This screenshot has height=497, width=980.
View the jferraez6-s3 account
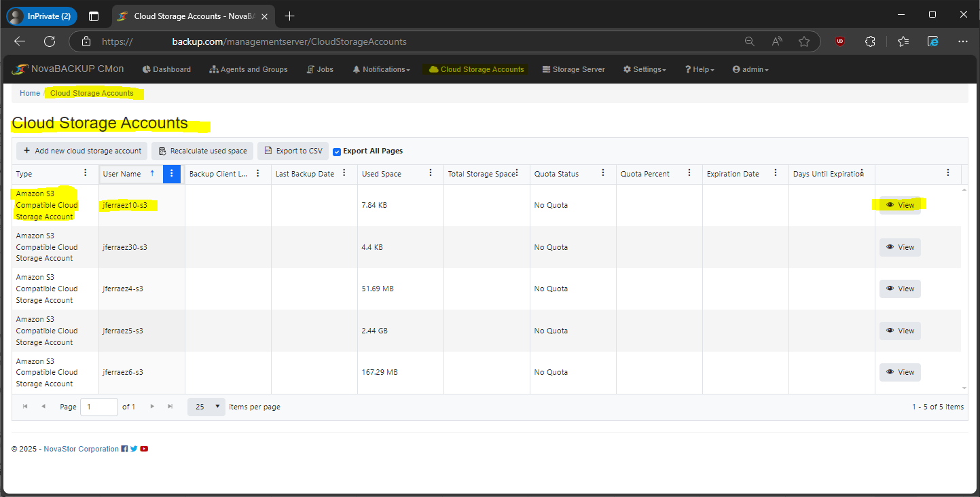point(900,372)
